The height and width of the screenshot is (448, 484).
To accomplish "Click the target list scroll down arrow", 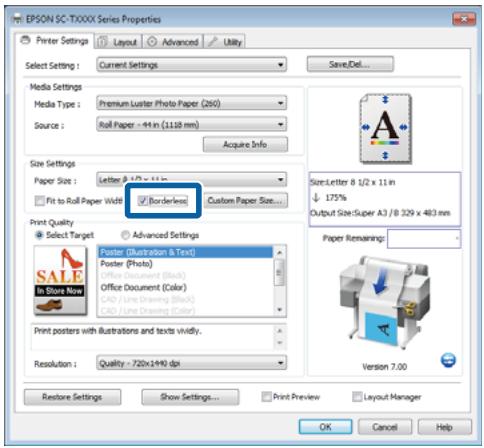I will [279, 310].
